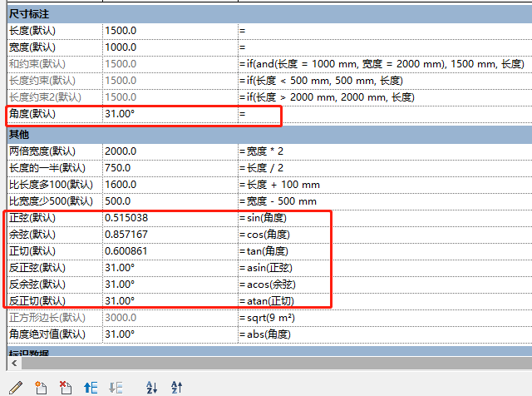Select the 长度约束(默认) parameter name
Viewport: 532px width, 396px height.
coord(42,81)
